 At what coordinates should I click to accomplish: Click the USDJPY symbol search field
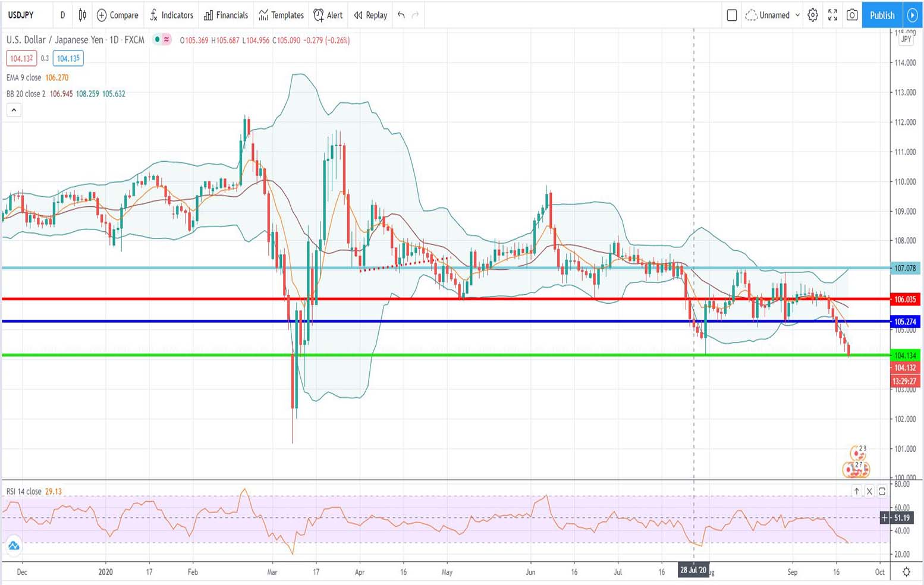tap(25, 15)
